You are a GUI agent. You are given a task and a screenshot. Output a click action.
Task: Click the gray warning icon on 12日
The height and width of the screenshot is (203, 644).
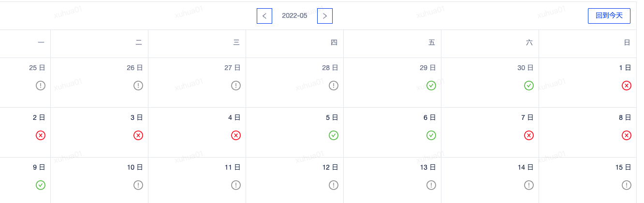coord(334,185)
